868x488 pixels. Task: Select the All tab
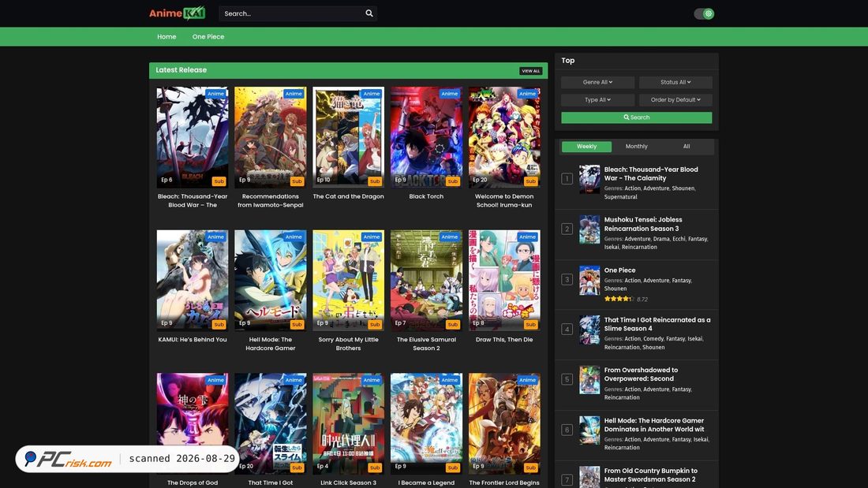[687, 147]
